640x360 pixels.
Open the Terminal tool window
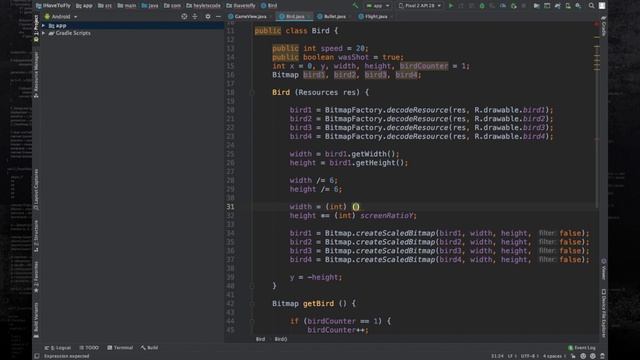pos(120,348)
